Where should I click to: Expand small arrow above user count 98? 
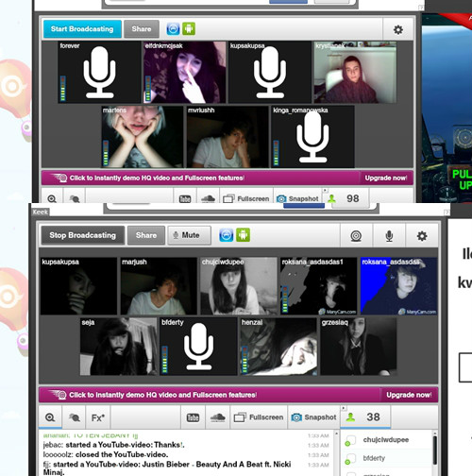click(325, 190)
